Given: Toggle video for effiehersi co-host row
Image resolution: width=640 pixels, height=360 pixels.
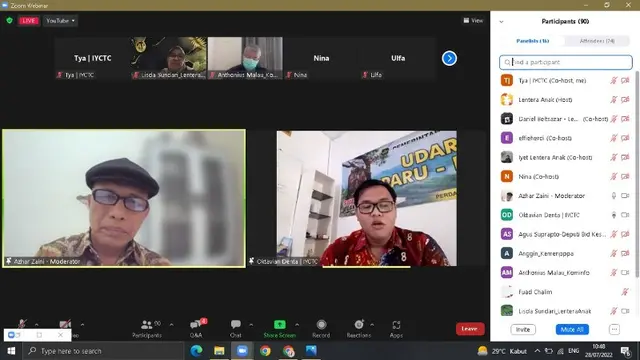Looking at the screenshot, I should [x=625, y=138].
